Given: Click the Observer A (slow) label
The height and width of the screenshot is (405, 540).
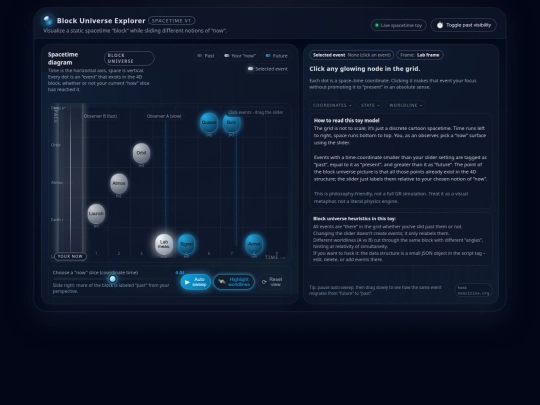Looking at the screenshot, I should pyautogui.click(x=164, y=116).
